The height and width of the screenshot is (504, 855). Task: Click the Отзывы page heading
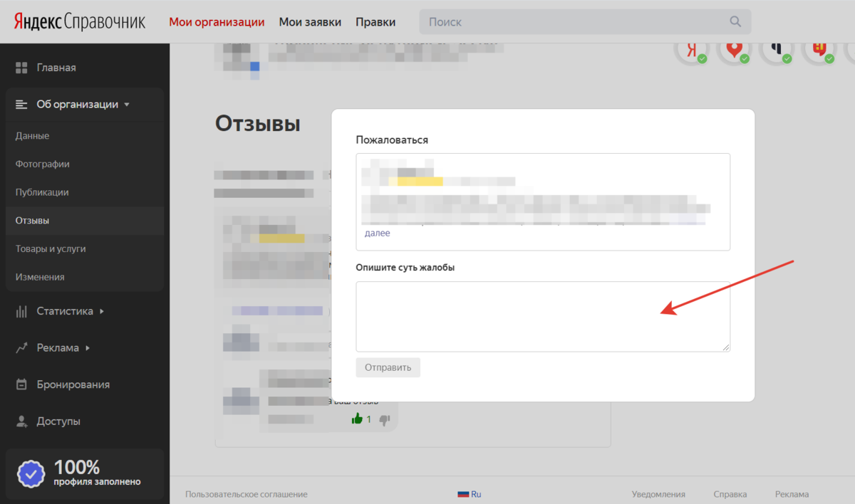[258, 124]
